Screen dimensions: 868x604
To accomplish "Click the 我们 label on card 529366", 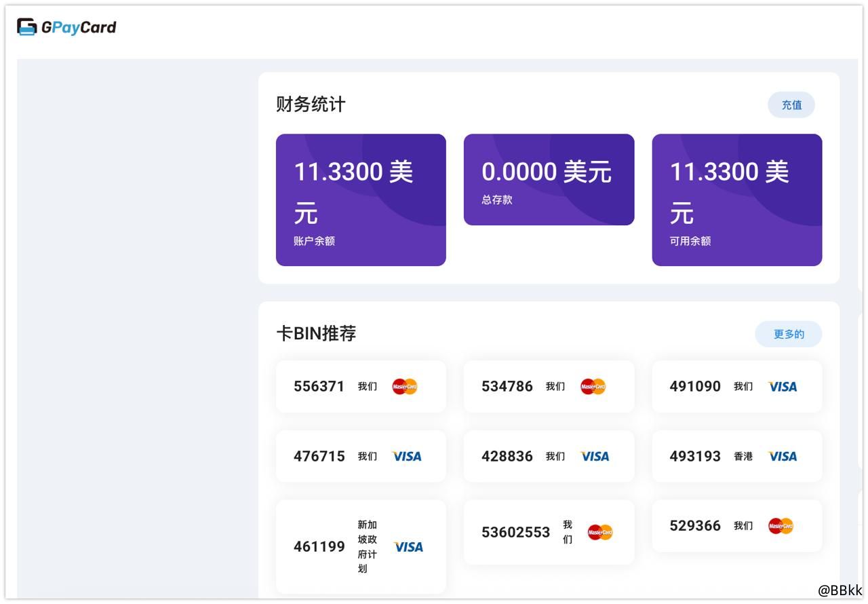I will pyautogui.click(x=743, y=526).
